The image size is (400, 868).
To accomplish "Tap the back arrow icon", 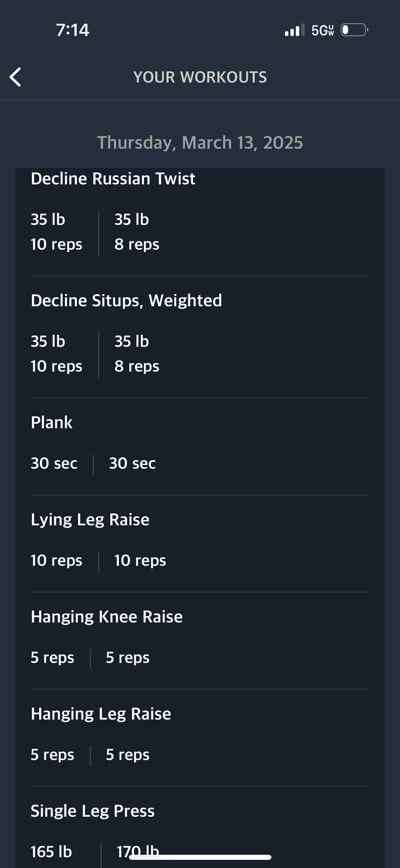I will [16, 77].
